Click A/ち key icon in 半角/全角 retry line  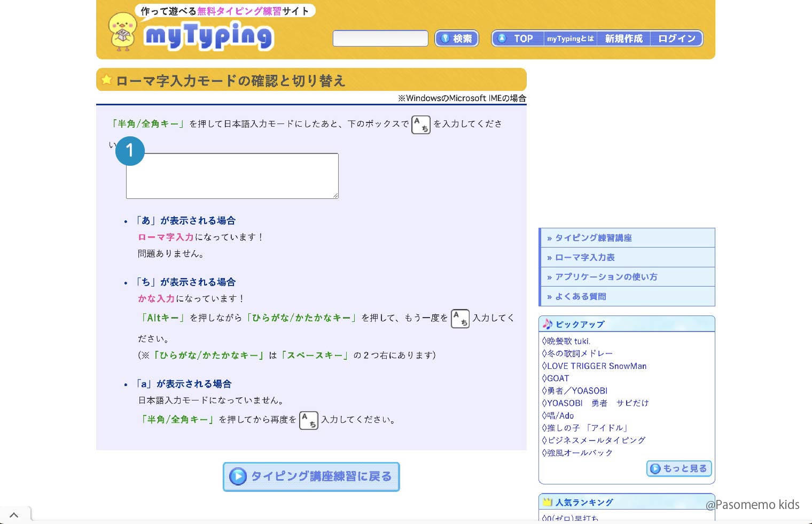tap(309, 420)
